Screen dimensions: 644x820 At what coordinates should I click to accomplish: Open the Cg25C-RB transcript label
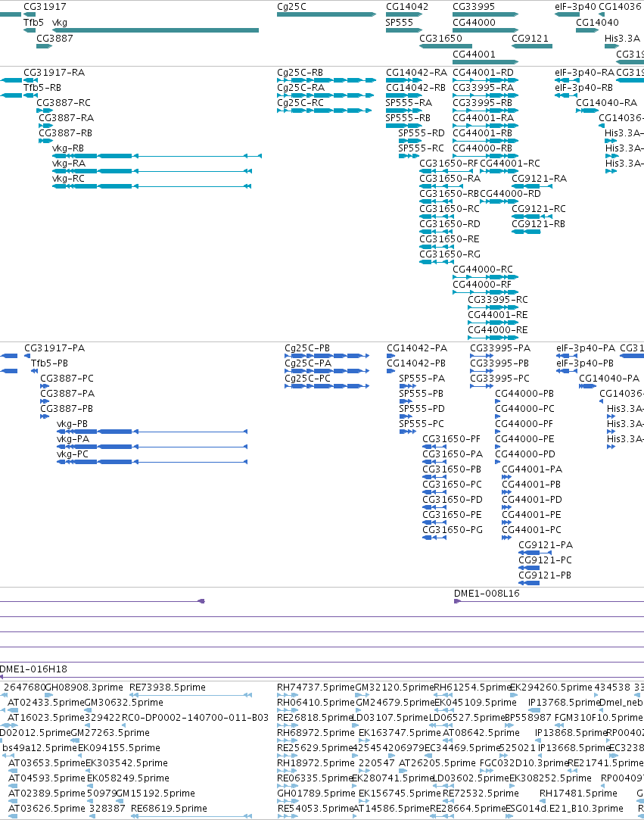pyautogui.click(x=300, y=73)
